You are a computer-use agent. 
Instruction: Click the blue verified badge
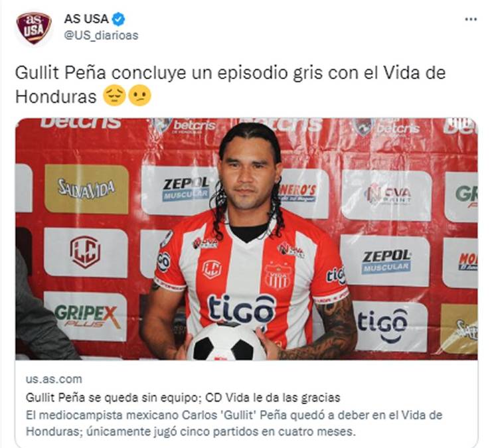coord(118,19)
